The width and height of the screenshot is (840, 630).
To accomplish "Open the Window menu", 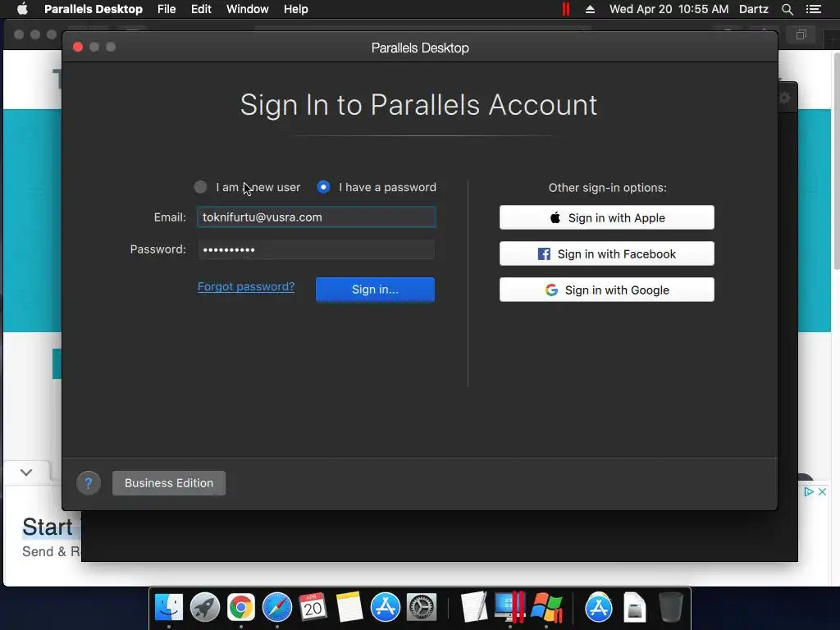I will click(248, 9).
